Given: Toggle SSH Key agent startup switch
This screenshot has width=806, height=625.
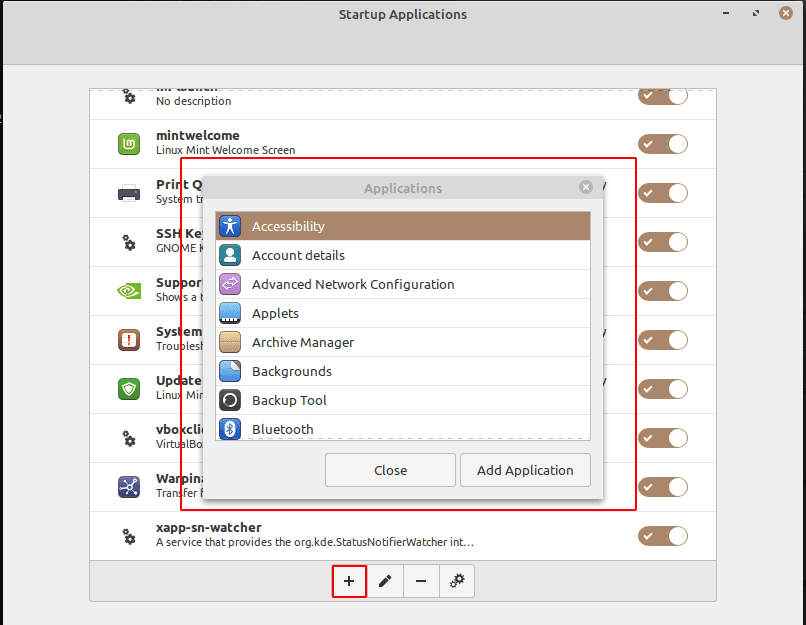Looking at the screenshot, I should pos(663,242).
